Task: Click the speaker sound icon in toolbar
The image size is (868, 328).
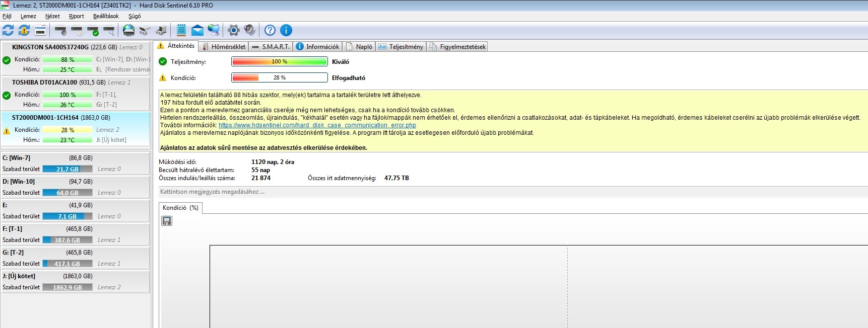Action: coord(249,30)
